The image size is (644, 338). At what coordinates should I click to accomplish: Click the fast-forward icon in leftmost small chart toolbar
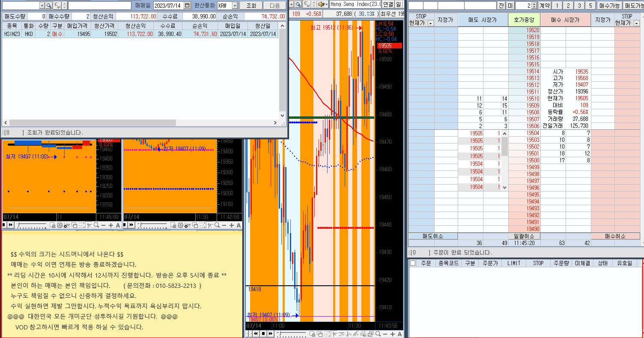[x=11, y=225]
